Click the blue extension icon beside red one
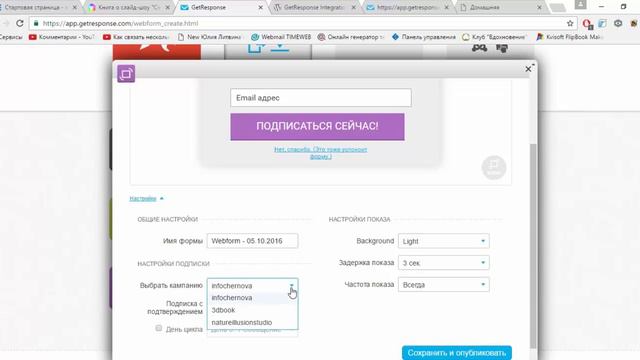This screenshot has height=360, width=640. tap(602, 23)
